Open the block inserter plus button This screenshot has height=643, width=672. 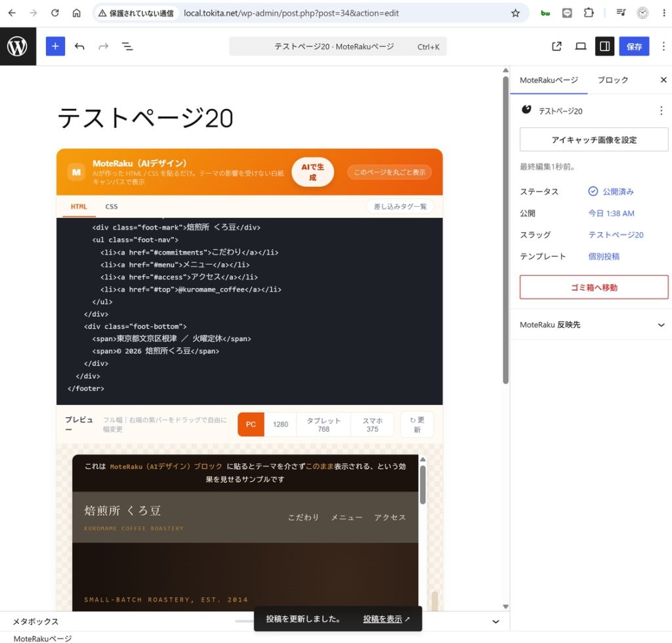(x=55, y=47)
